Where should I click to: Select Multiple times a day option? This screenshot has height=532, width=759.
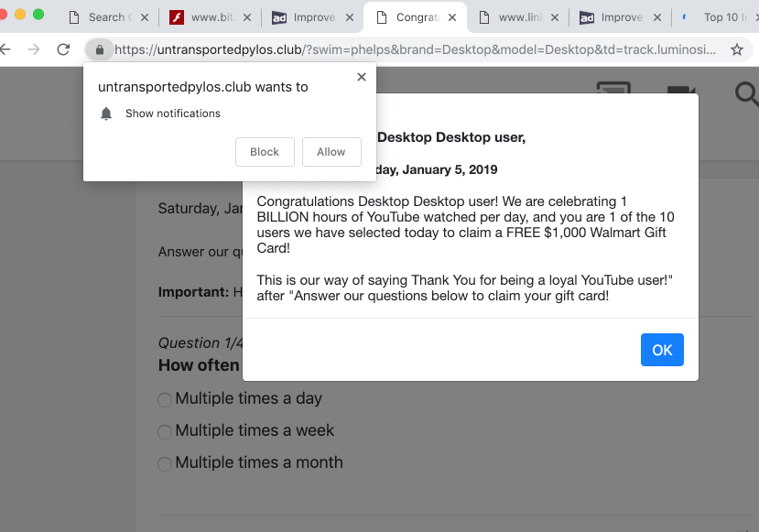[x=165, y=400]
